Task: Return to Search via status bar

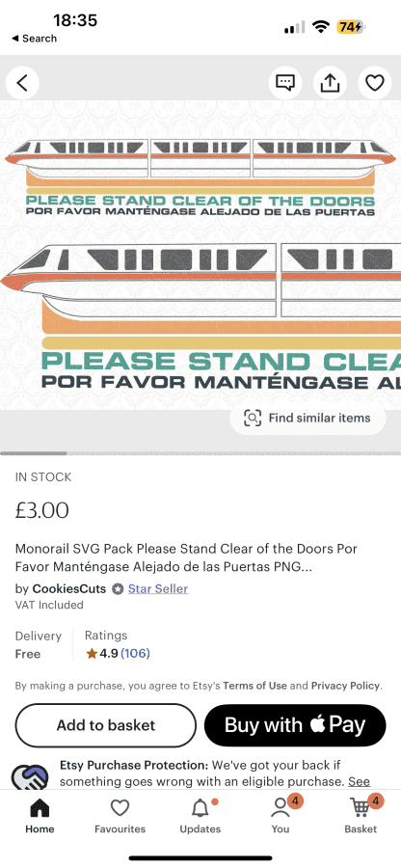Action: (35, 39)
